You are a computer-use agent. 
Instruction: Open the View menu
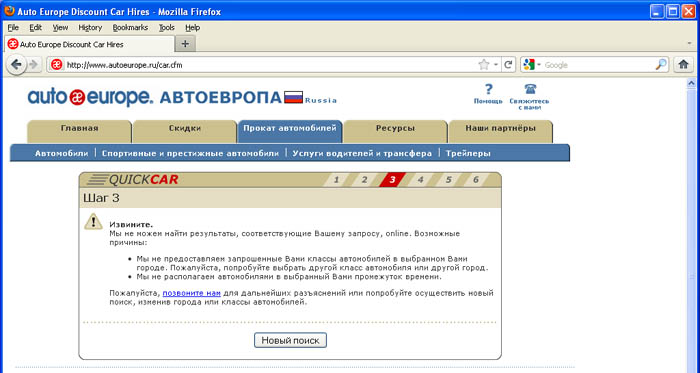click(60, 27)
